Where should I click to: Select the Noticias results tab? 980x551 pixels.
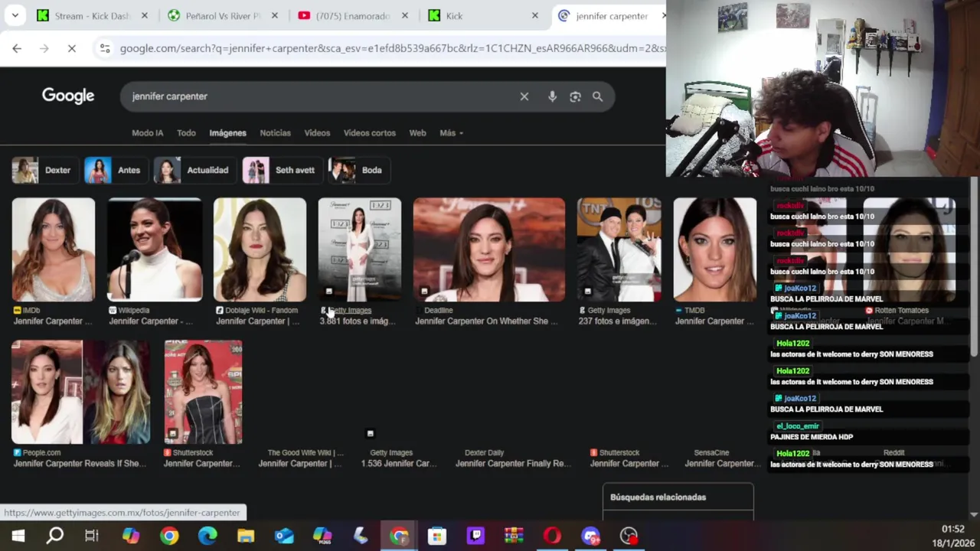point(275,133)
